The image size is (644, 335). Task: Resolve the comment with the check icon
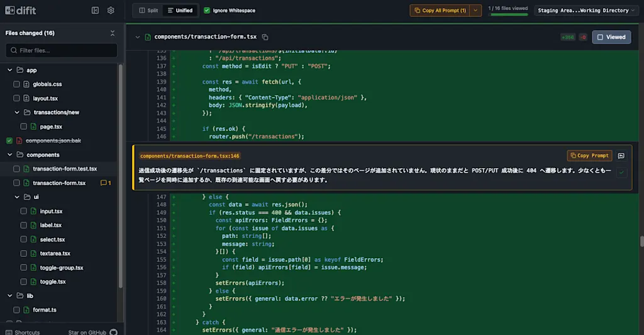tap(621, 173)
